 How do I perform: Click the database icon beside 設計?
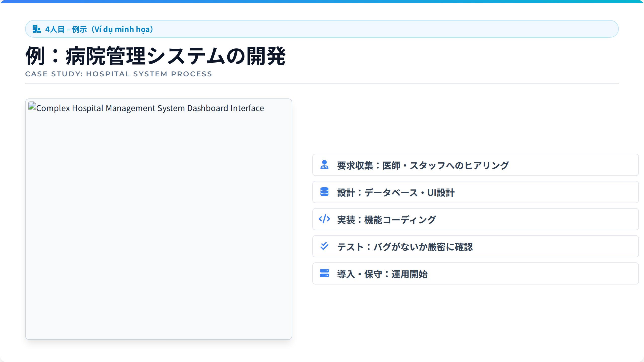tap(324, 192)
